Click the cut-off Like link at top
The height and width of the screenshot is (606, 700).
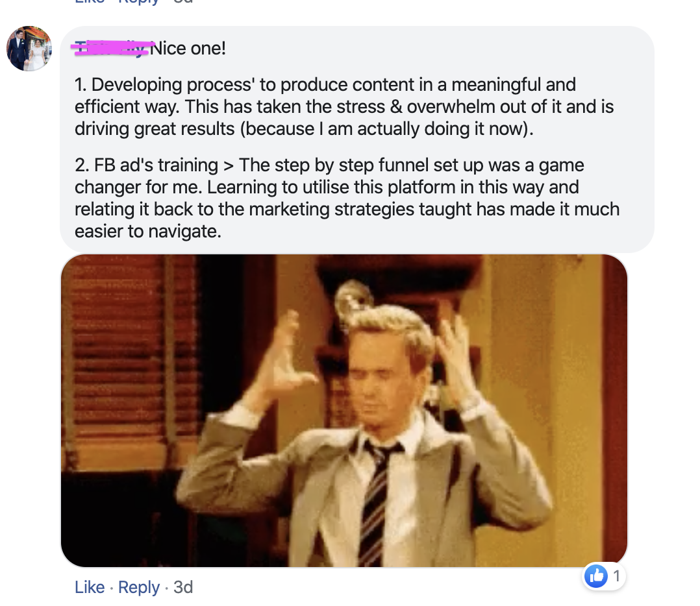point(90,2)
